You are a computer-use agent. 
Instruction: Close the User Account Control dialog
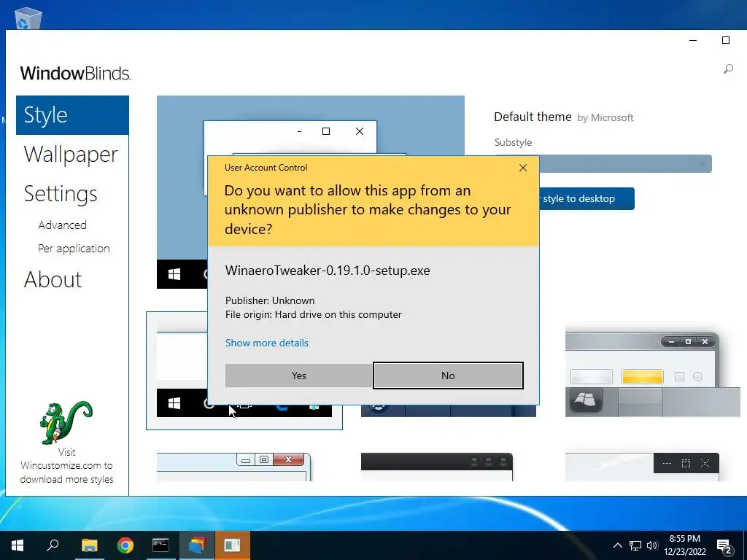click(x=522, y=168)
